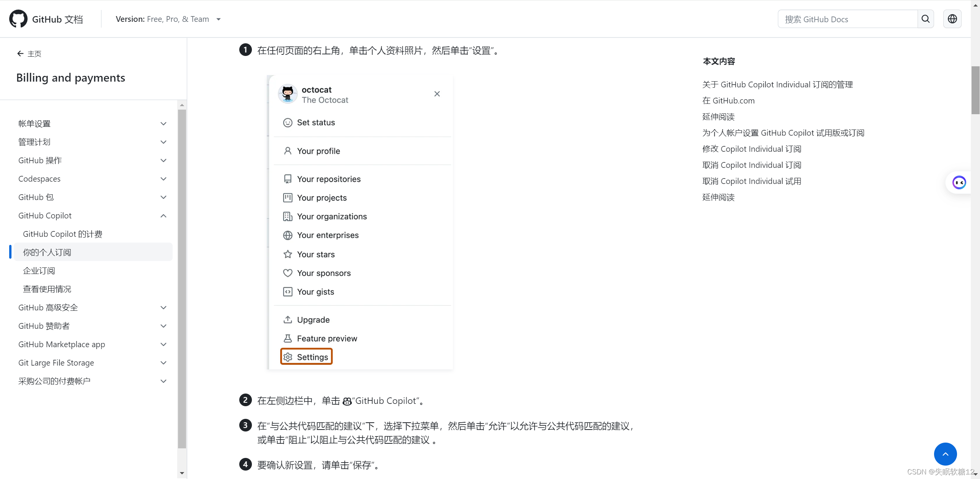Click the sidebar scrollbar up arrow

[x=182, y=105]
